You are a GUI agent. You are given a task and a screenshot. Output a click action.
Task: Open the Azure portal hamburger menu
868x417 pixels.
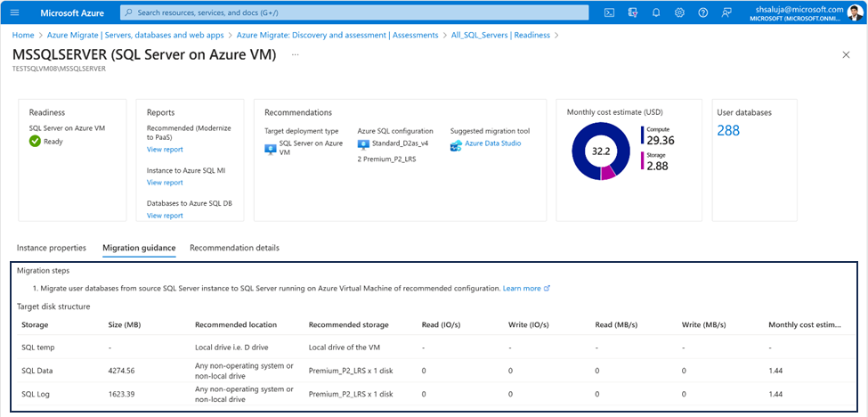tap(15, 12)
